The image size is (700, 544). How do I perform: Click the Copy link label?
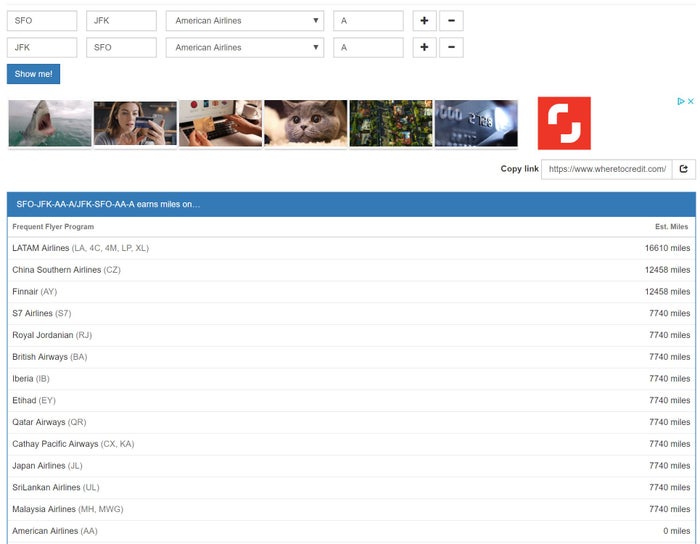click(x=520, y=169)
